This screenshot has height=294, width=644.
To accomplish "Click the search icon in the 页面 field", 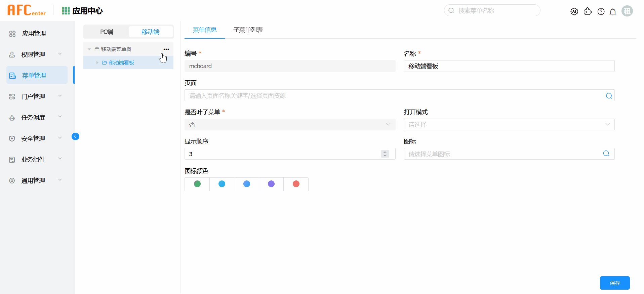I will click(x=609, y=96).
